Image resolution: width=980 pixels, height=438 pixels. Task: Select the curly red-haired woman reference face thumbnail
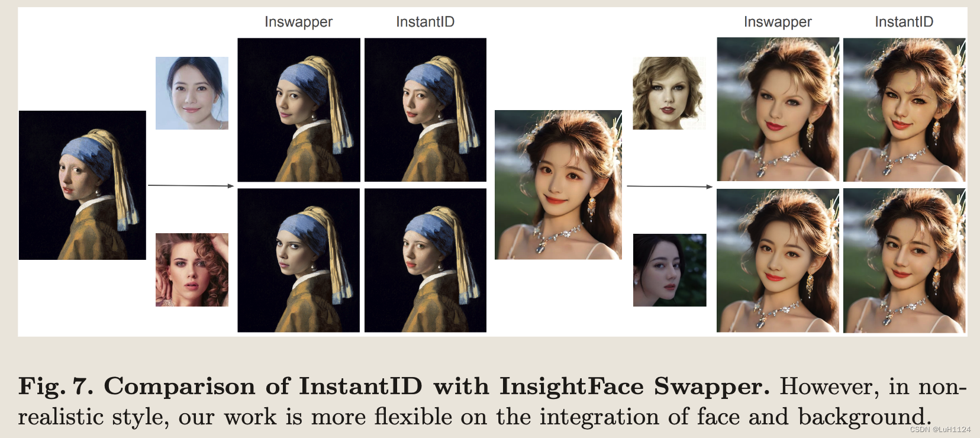click(192, 270)
